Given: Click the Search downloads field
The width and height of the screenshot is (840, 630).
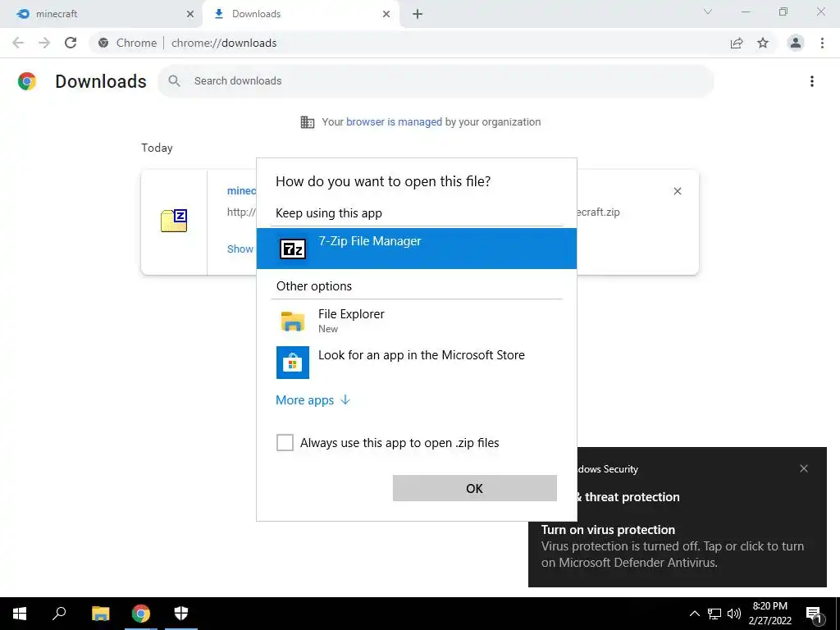Looking at the screenshot, I should point(436,81).
